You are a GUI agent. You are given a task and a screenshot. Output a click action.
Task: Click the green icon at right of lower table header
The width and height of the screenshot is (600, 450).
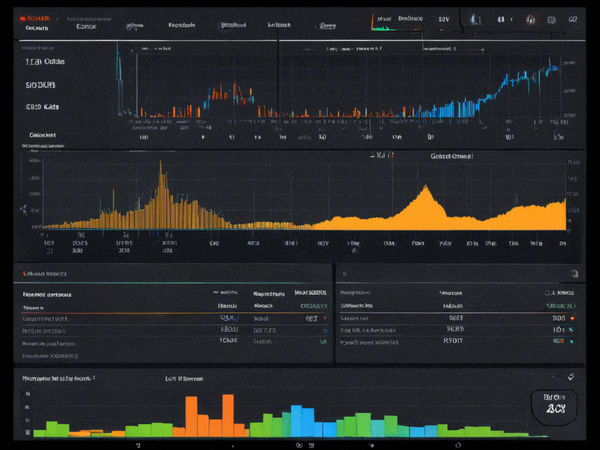tap(574, 273)
